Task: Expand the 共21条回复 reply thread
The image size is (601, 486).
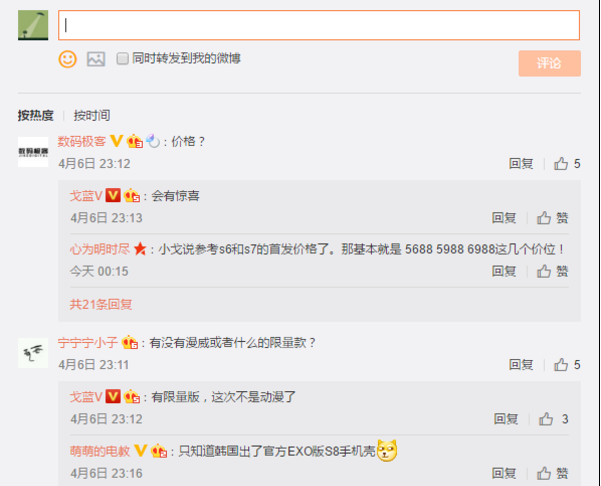Action: pos(101,304)
